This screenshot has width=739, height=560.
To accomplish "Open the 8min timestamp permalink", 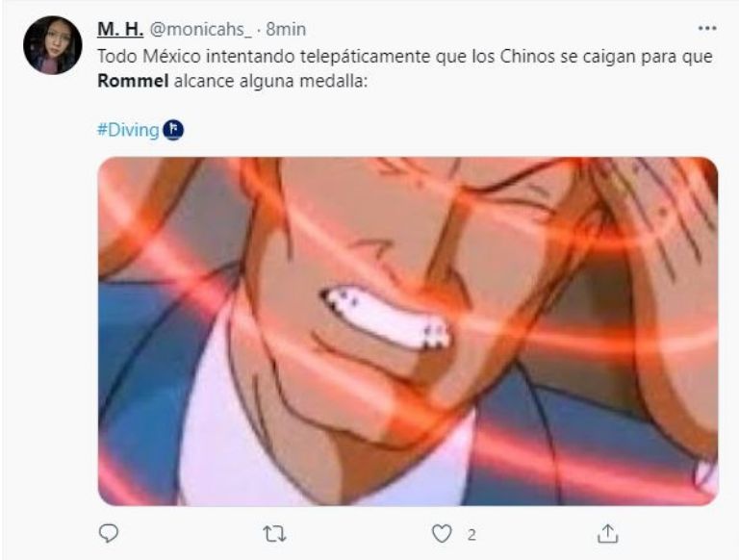I will tap(286, 29).
